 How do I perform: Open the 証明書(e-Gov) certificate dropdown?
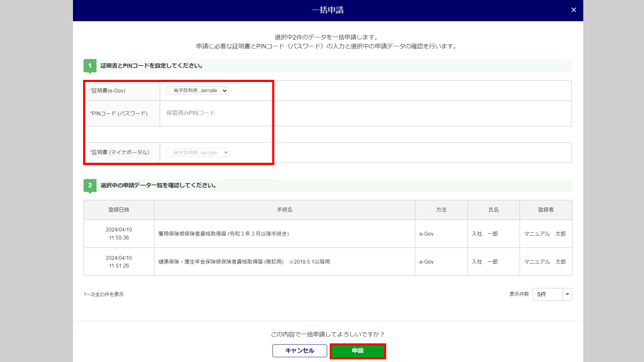tap(197, 90)
